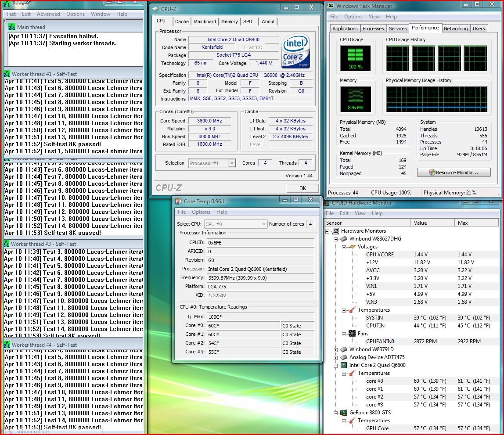
Task: Click the OK button in CPU-Z
Action: click(x=302, y=188)
